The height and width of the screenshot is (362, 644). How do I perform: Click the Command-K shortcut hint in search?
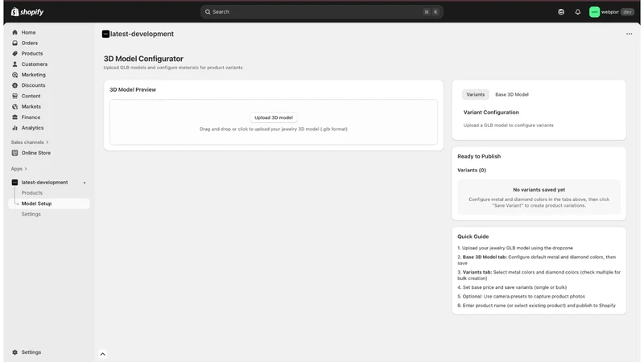pos(431,12)
